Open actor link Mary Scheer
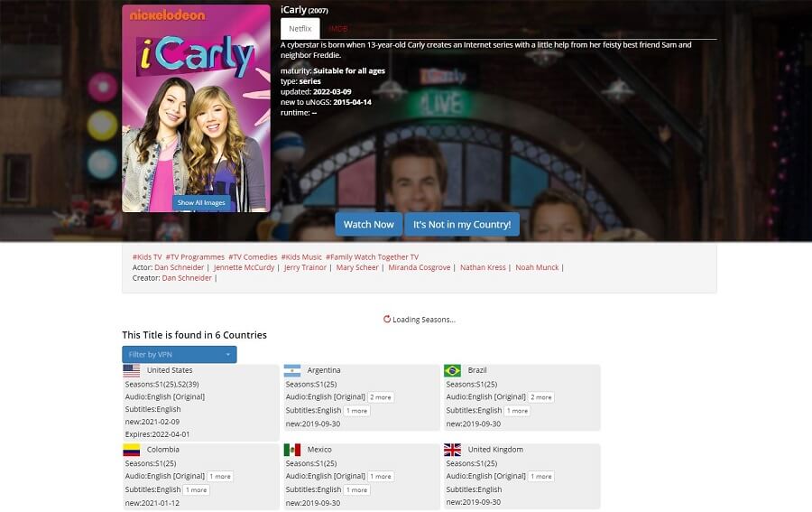 click(x=357, y=267)
